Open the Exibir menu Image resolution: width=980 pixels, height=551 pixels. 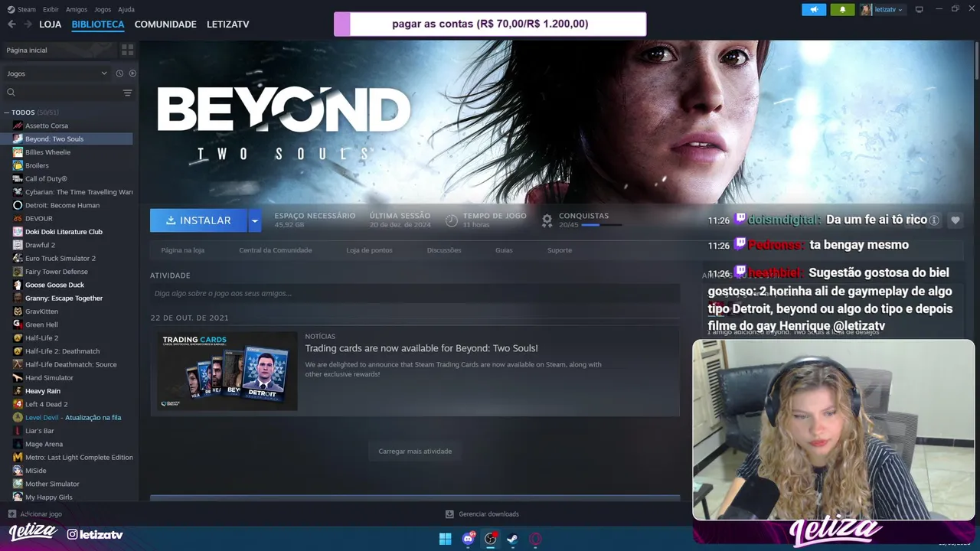(x=51, y=9)
